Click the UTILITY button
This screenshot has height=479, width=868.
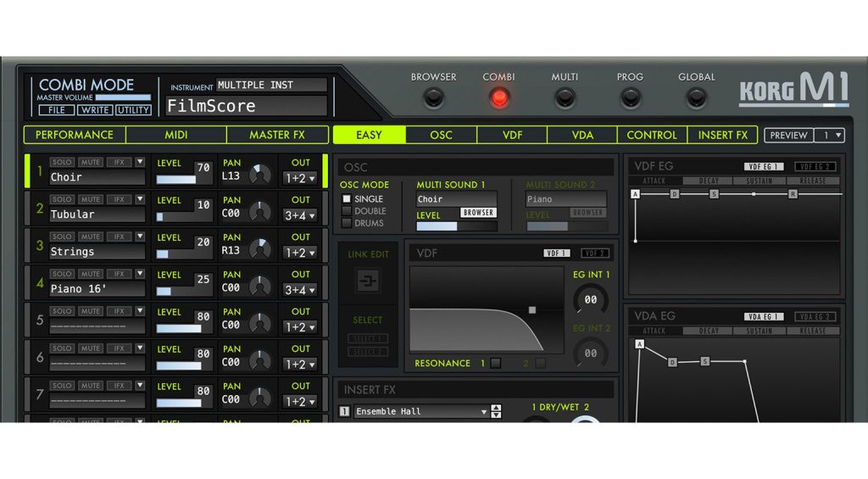click(x=133, y=110)
